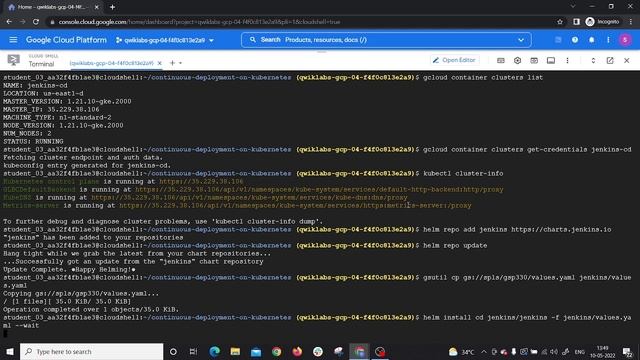
Task: Click the 'STATUS: RUNNING' terminal line
Action: (x=33, y=142)
